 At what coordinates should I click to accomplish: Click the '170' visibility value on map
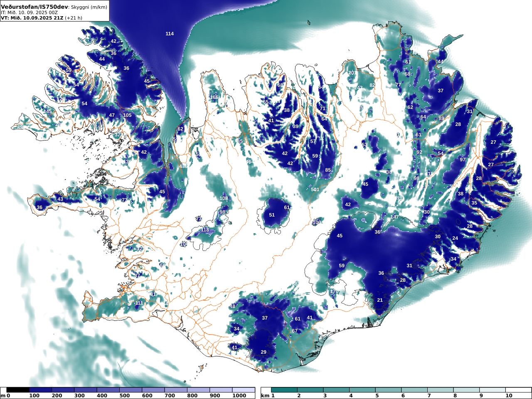coord(334,292)
